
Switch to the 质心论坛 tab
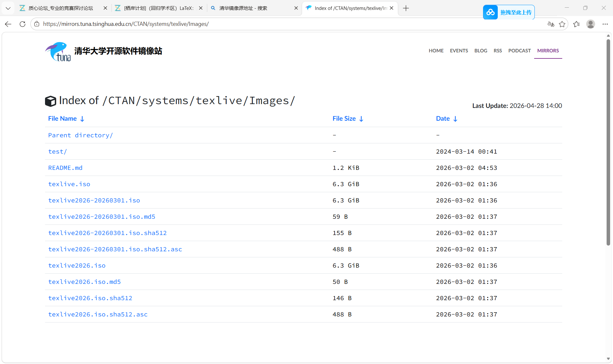pyautogui.click(x=61, y=8)
